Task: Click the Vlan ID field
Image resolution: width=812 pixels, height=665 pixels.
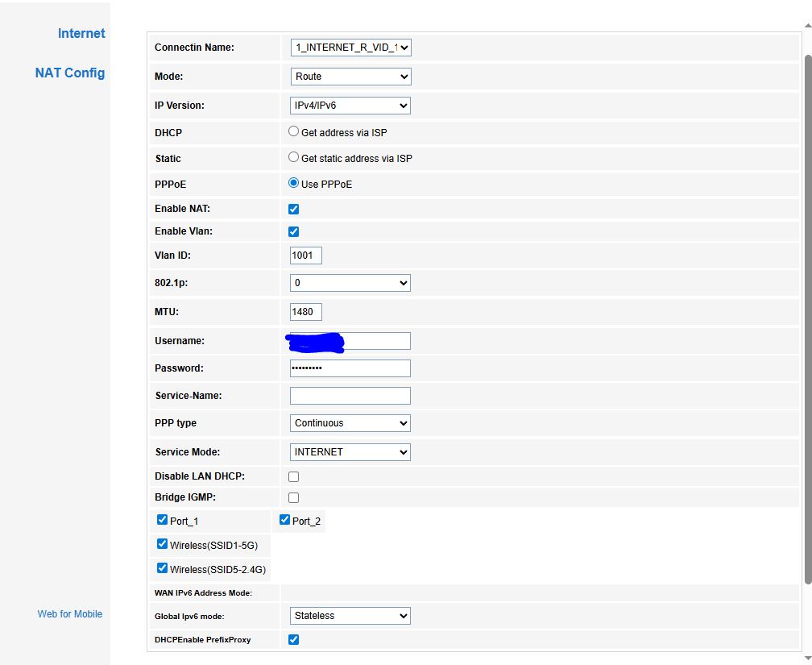Action: [x=306, y=256]
